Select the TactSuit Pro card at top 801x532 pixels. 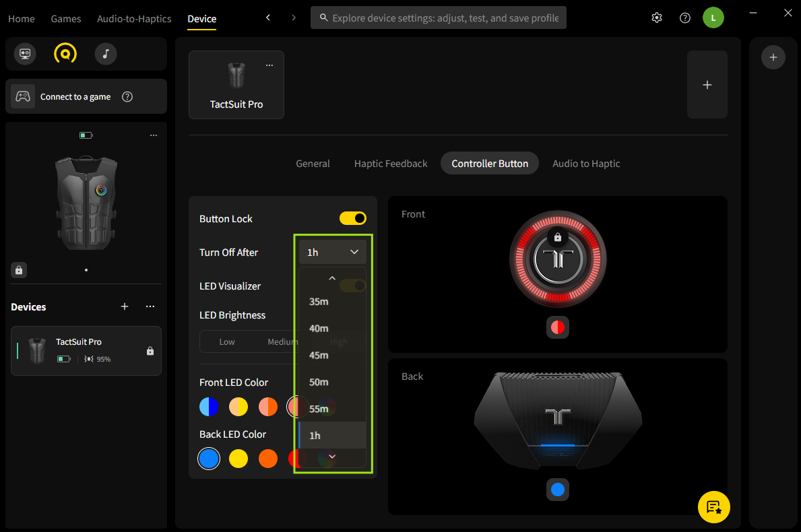coord(236,85)
